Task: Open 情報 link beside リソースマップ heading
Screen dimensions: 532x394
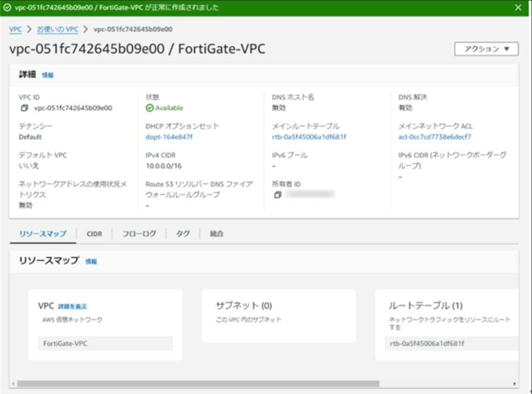Action: coord(91,262)
